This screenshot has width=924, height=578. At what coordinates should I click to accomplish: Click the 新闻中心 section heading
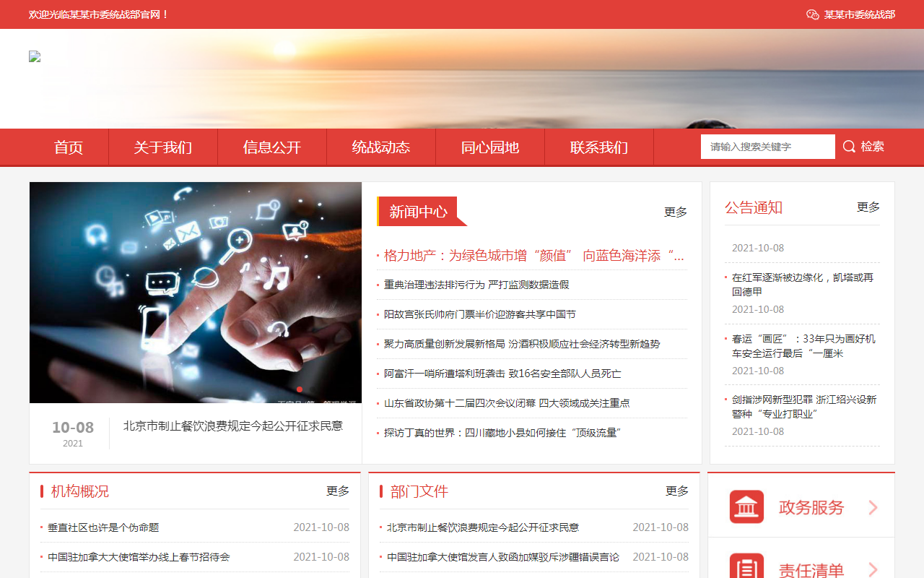pyautogui.click(x=418, y=212)
